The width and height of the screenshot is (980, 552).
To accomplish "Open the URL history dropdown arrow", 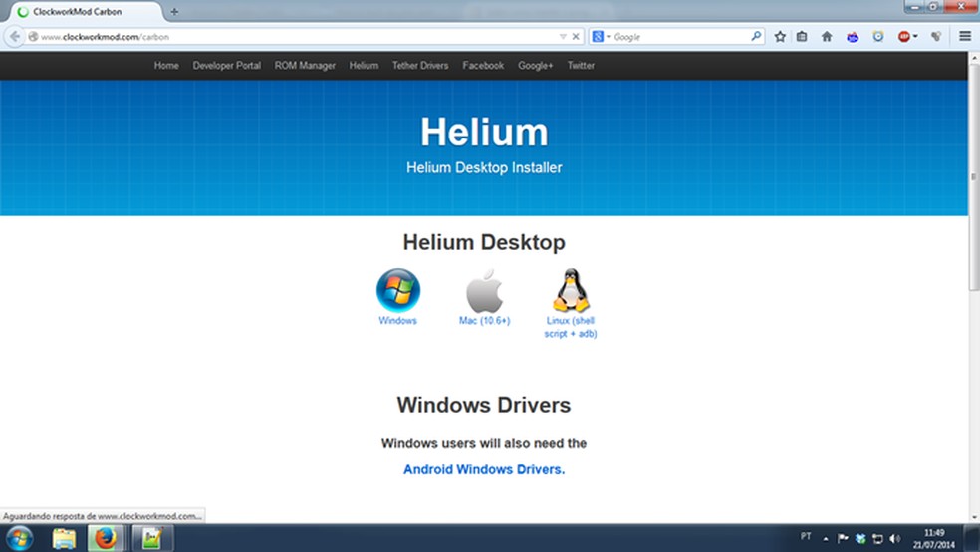I will 563,36.
